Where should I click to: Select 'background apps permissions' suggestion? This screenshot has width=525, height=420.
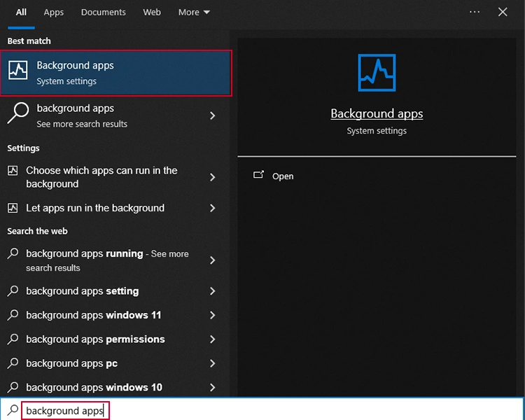click(115, 339)
